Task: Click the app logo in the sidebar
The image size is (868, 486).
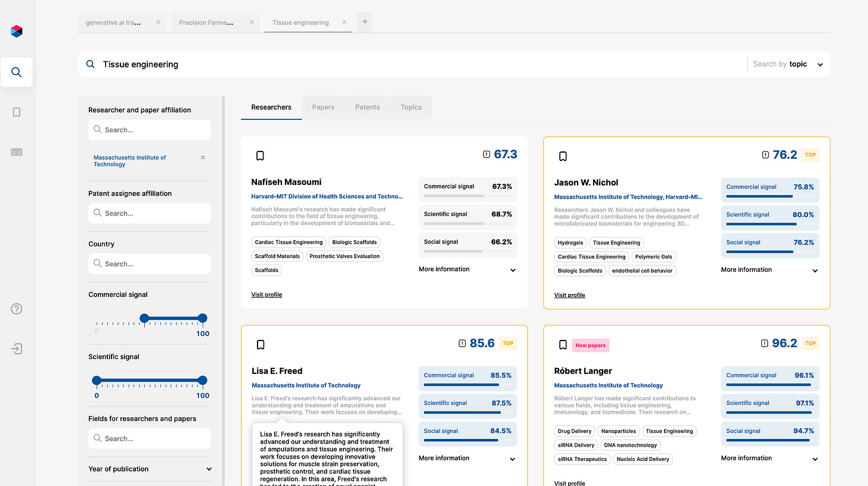Action: click(x=17, y=32)
